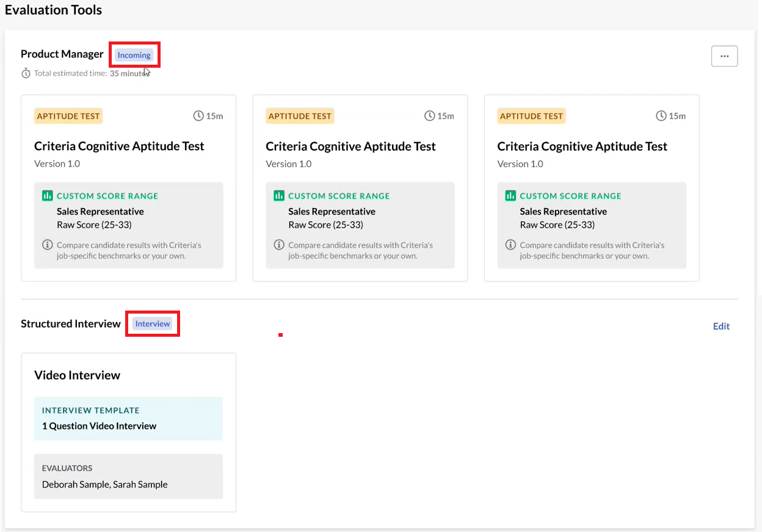The width and height of the screenshot is (762, 532).
Task: Click the 15m duration on the last card
Action: coord(677,116)
